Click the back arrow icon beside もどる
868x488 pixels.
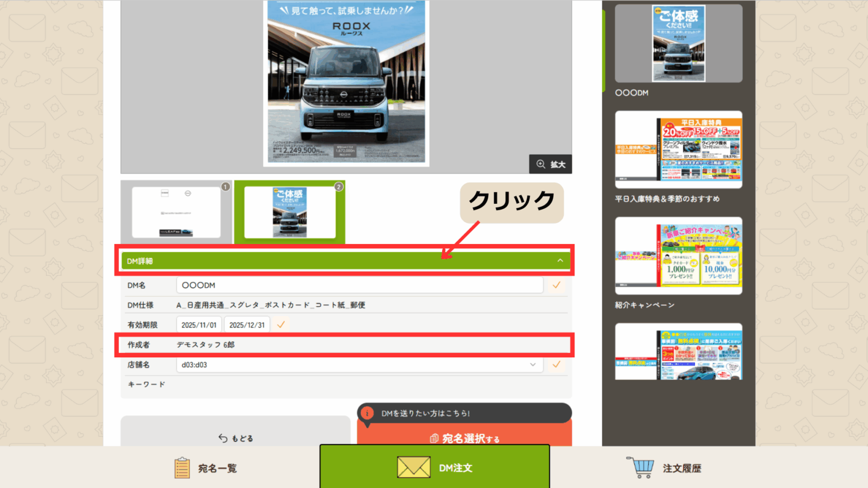[x=223, y=438]
